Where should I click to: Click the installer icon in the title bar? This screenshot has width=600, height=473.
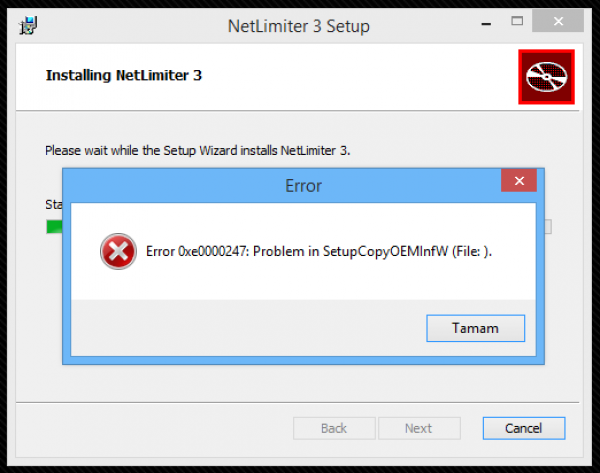pos(28,26)
